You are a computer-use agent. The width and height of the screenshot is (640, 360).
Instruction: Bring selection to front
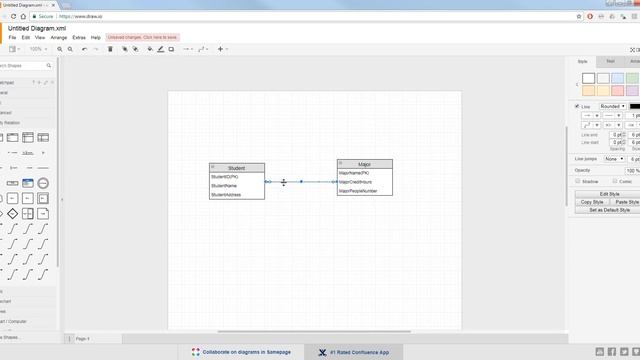tap(124, 49)
